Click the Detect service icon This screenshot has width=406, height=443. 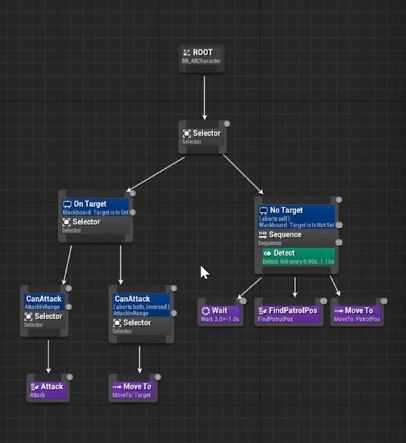[267, 253]
